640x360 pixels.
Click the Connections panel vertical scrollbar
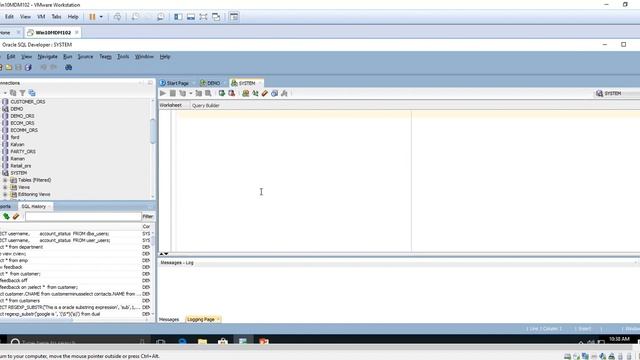coord(153,131)
